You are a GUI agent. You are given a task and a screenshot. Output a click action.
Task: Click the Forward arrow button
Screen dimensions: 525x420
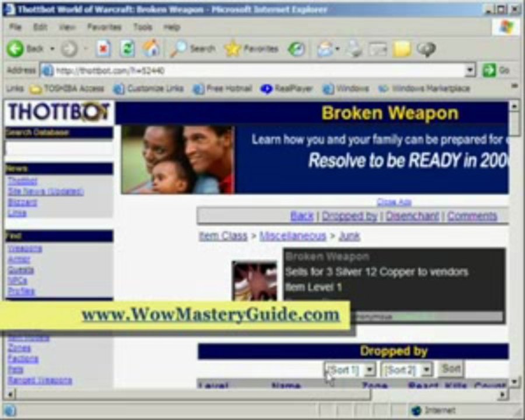[69, 49]
